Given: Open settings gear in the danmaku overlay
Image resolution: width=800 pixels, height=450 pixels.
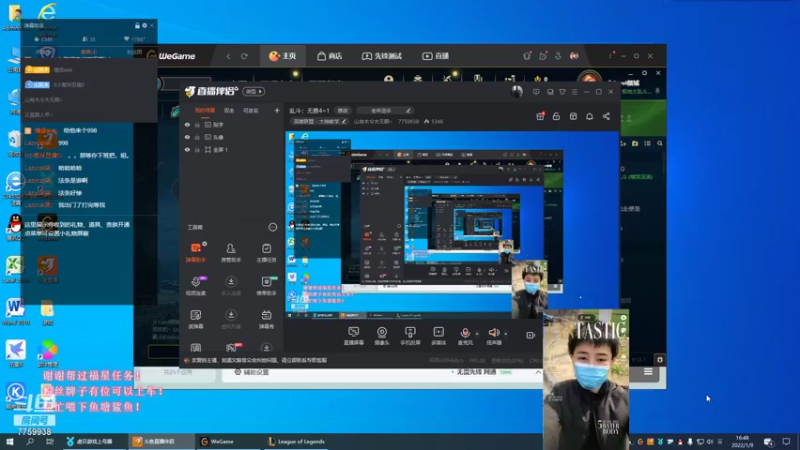Looking at the screenshot, I should point(144,26).
